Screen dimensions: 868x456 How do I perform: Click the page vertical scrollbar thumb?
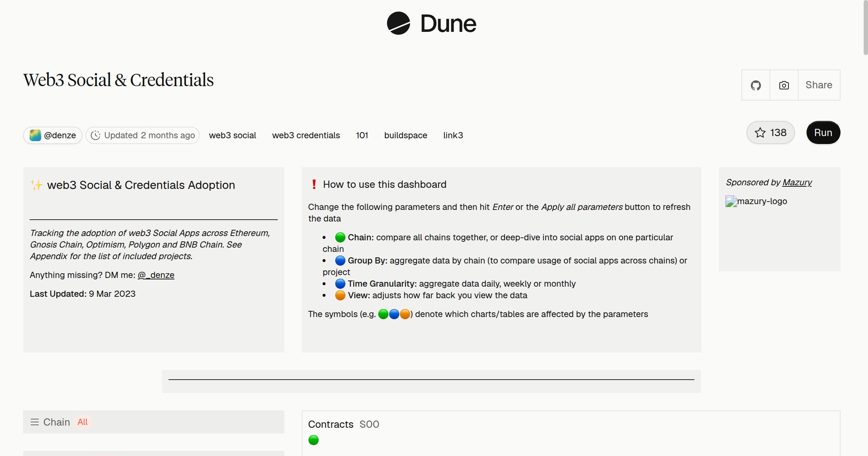click(865, 27)
